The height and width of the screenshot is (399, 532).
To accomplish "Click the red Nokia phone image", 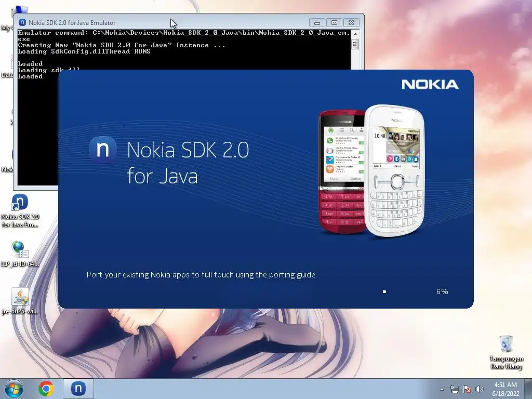I will (342, 171).
